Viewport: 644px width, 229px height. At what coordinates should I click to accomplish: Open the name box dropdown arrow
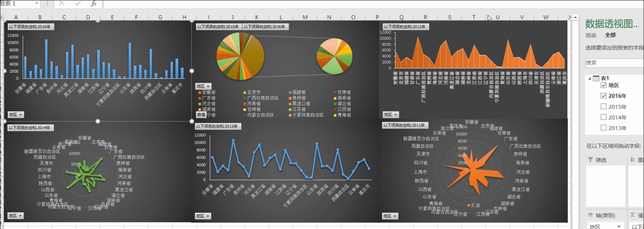36,4
